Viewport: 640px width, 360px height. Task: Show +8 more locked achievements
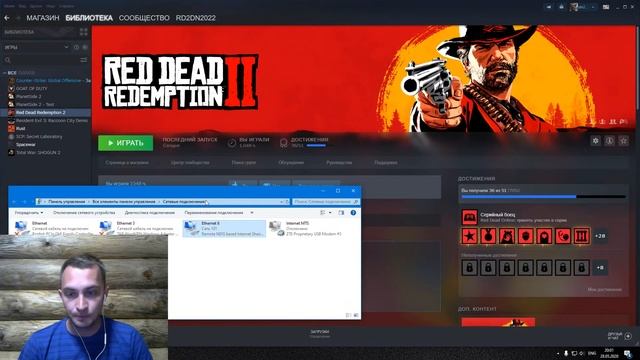(600, 268)
